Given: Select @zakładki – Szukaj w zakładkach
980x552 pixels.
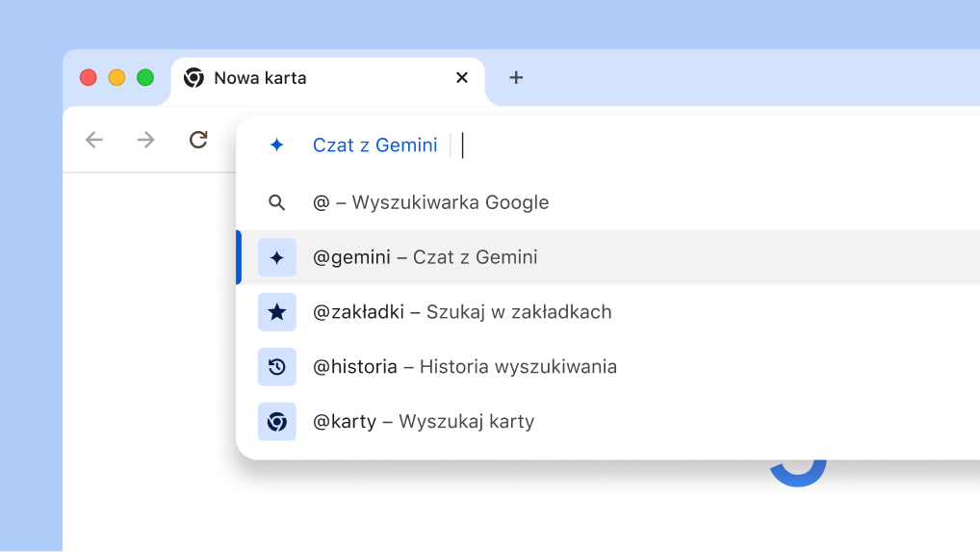Looking at the screenshot, I should click(x=608, y=312).
